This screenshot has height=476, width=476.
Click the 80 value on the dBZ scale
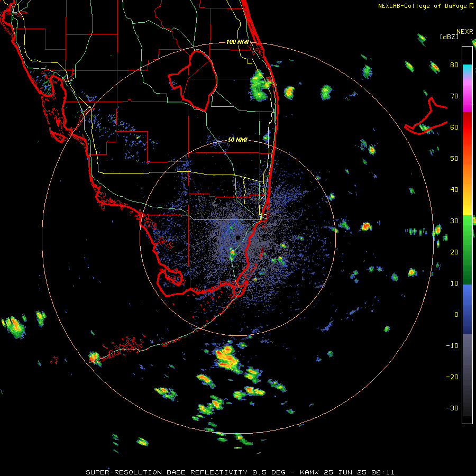tap(454, 65)
